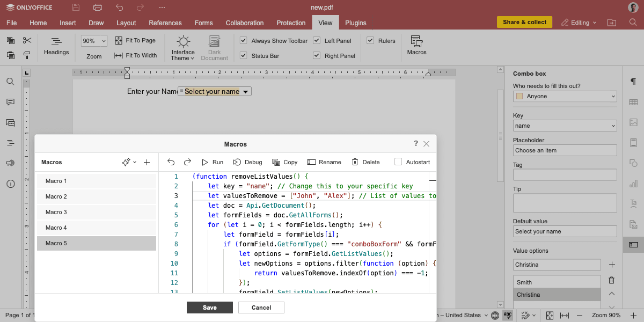Switch to the Insert tab
Image resolution: width=644 pixels, height=322 pixels.
click(x=68, y=23)
